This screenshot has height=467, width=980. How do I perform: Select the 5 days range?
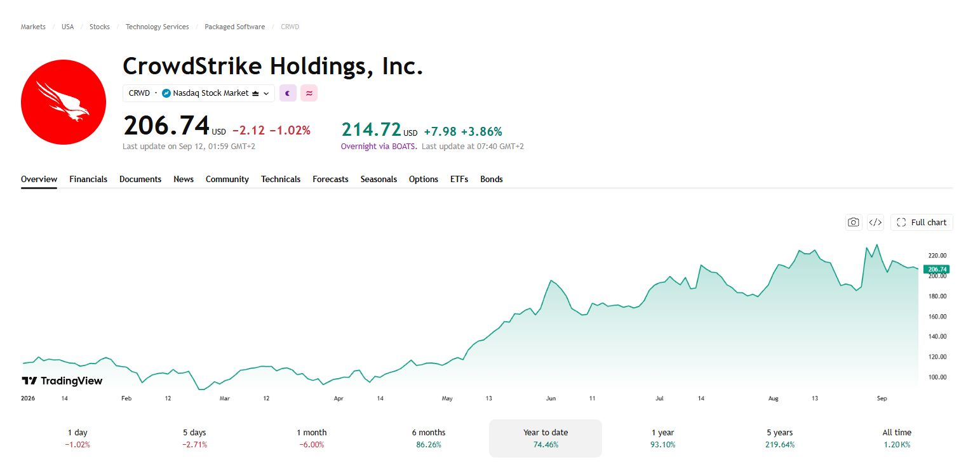point(194,438)
